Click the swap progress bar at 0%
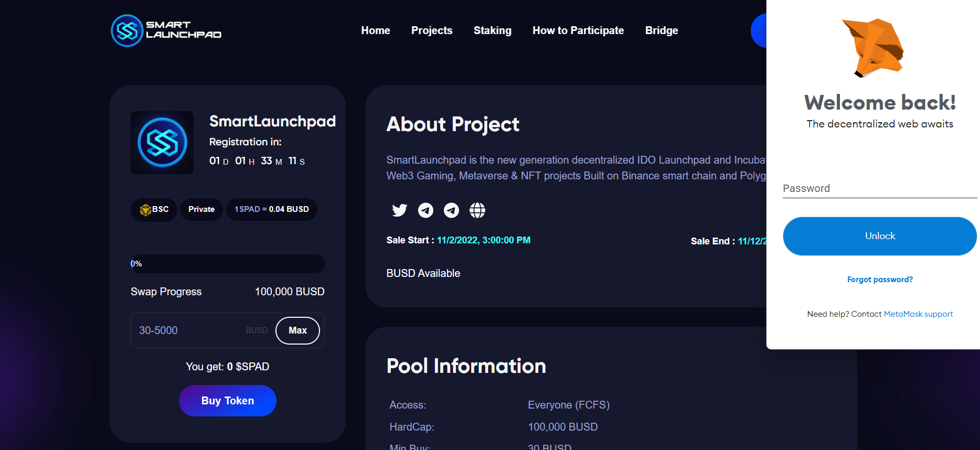Screen dimensions: 980x450 228,264
